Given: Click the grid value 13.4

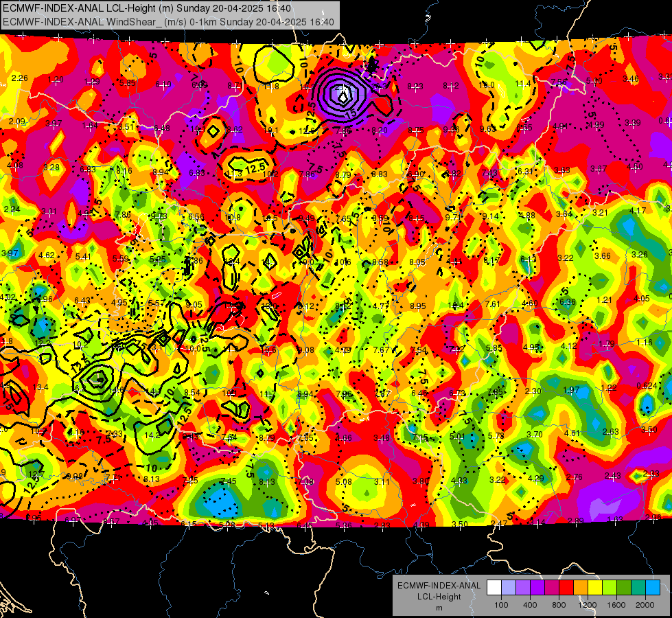Looking at the screenshot, I should pos(40,387).
